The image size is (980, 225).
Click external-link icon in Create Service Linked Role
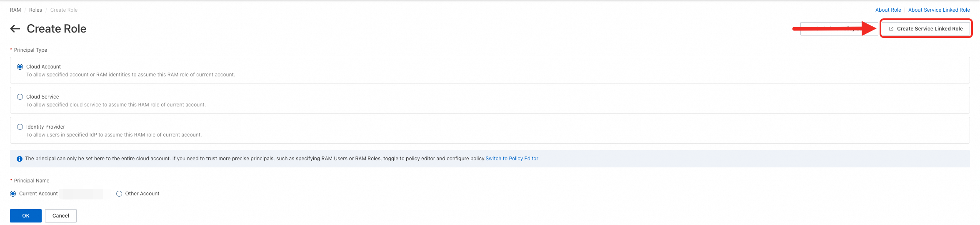coord(891,29)
